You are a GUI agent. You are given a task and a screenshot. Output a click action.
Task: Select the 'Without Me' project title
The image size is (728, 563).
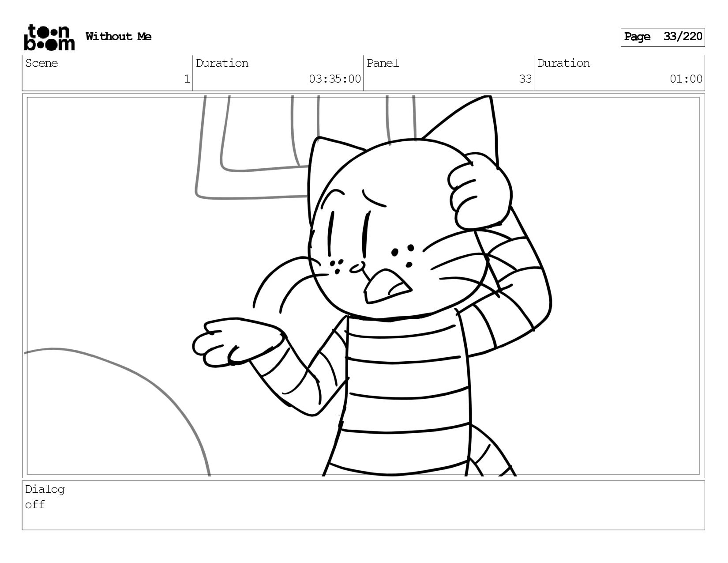[x=118, y=37]
